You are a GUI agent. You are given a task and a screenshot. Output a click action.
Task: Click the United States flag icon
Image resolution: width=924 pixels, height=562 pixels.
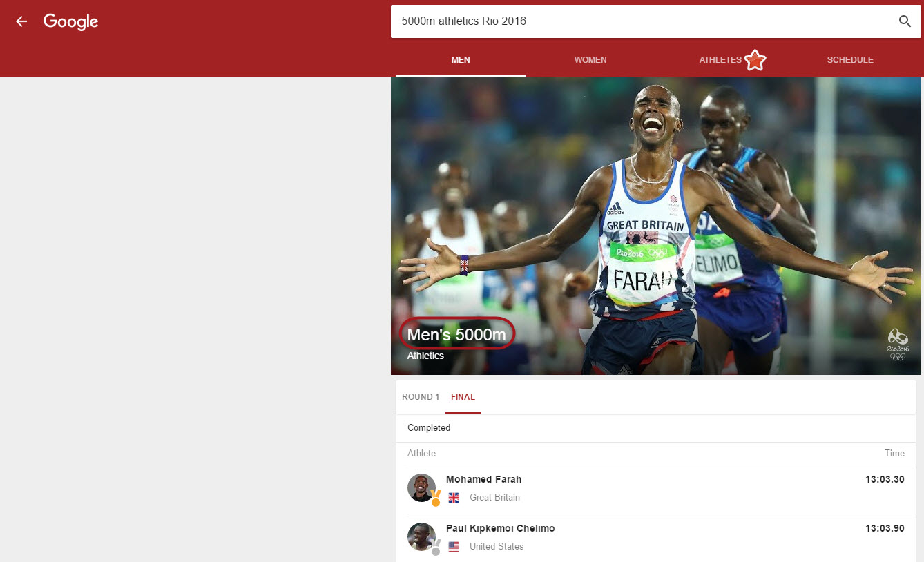pyautogui.click(x=454, y=547)
